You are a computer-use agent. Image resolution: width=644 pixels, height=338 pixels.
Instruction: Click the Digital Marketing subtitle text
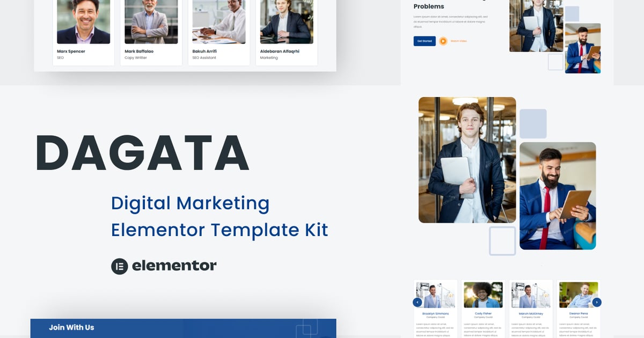190,203
